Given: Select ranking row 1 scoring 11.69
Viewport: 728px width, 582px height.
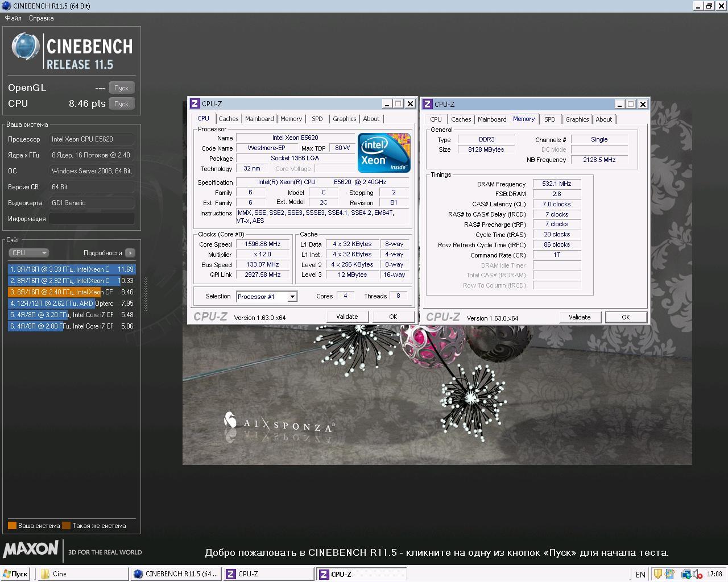Looking at the screenshot, I should [72, 269].
